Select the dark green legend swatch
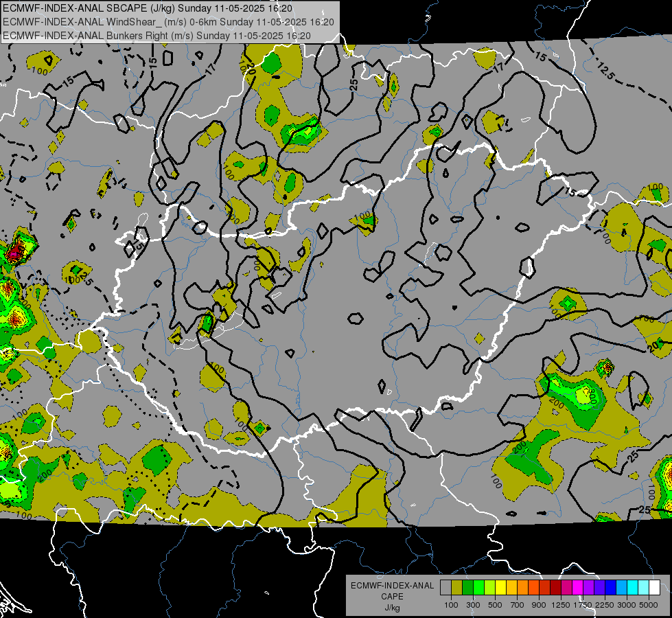Screen dimensions: 672x618 467,588
